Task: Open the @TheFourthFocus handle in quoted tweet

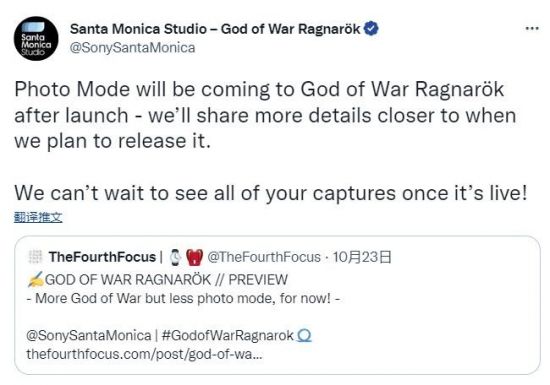Action: coord(264,257)
